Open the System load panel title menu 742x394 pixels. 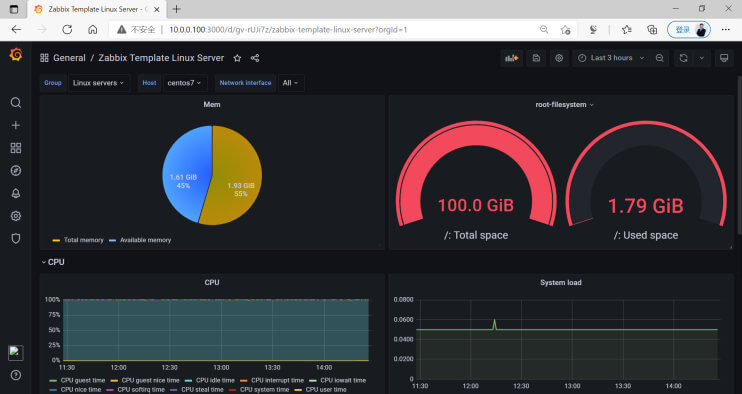(x=560, y=282)
